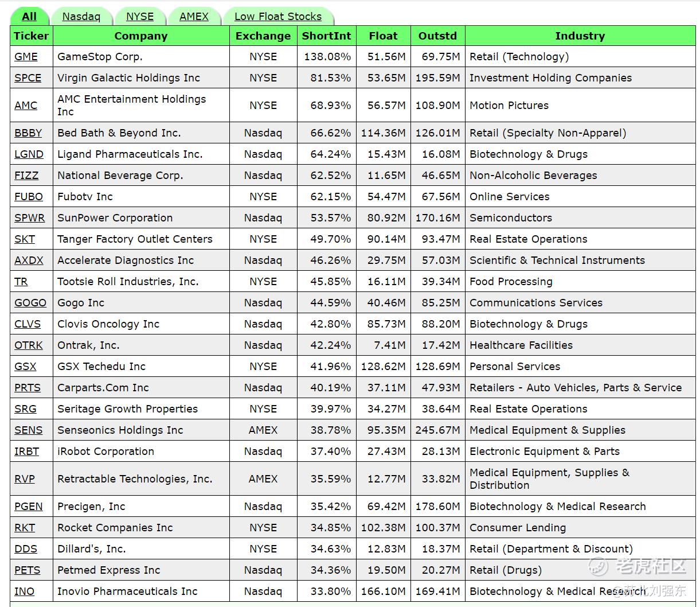
Task: Open the BBBY ticker link
Action: tap(28, 133)
